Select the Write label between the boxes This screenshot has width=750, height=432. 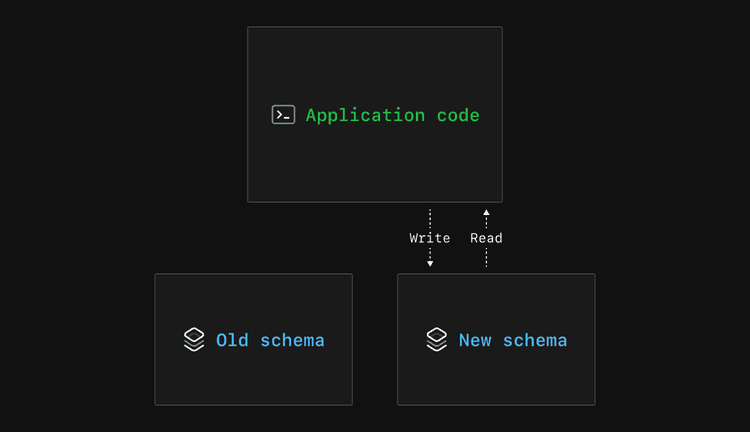pos(430,238)
